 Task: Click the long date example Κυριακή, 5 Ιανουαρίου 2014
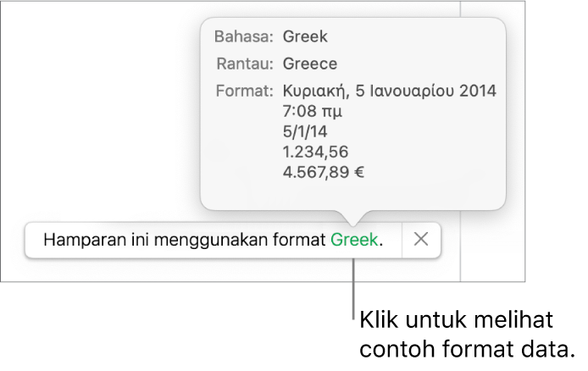pos(390,90)
